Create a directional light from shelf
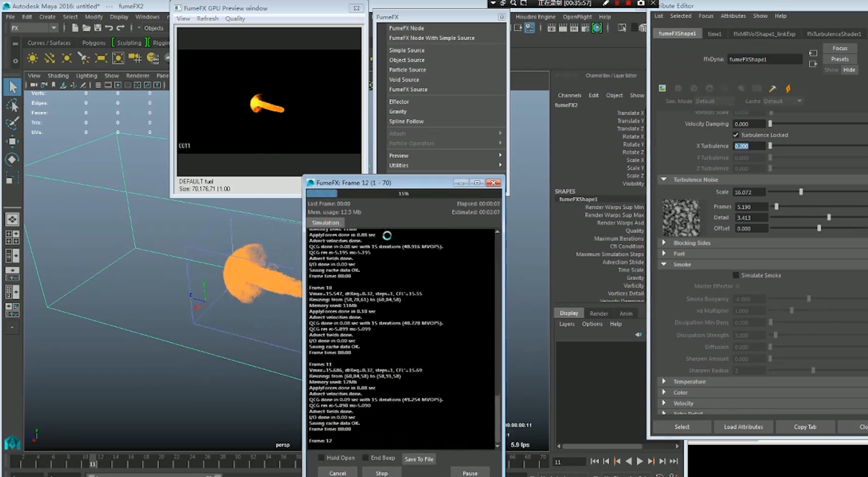Viewport: 868px width, 477px height. point(49,58)
